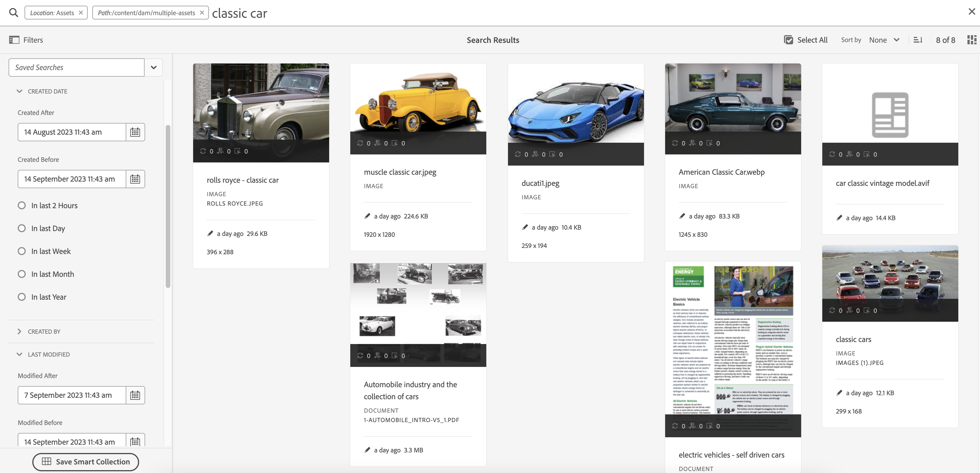
Task: Toggle the Filters rail panel icon
Action: pos(14,39)
